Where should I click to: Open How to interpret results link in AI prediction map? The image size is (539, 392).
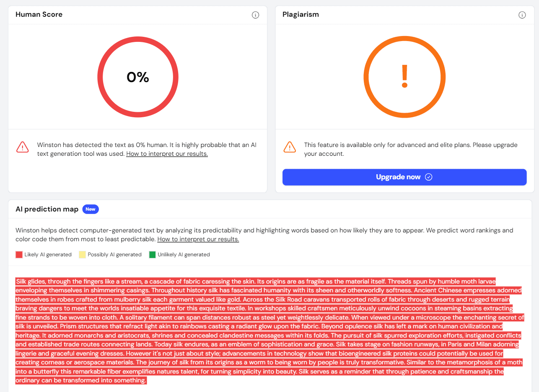click(198, 239)
